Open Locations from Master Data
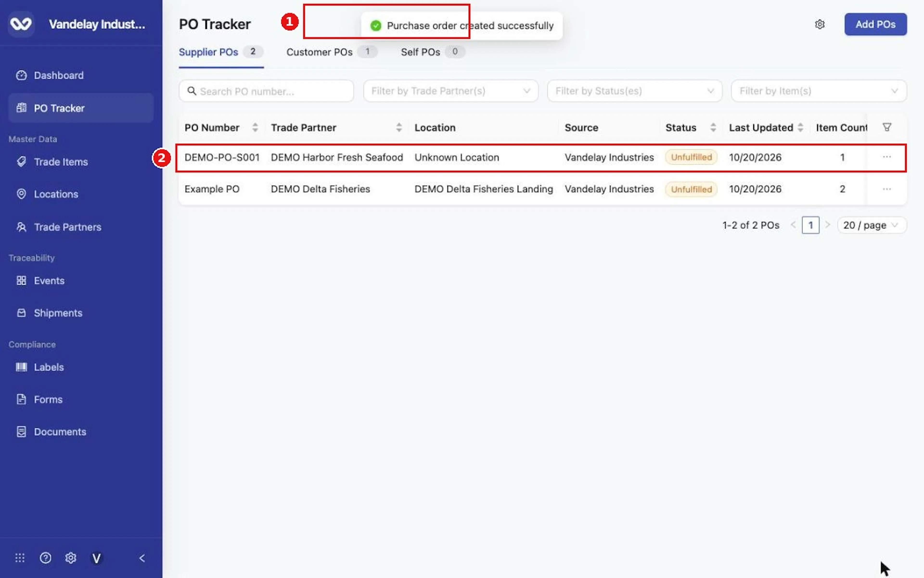 (x=81, y=194)
